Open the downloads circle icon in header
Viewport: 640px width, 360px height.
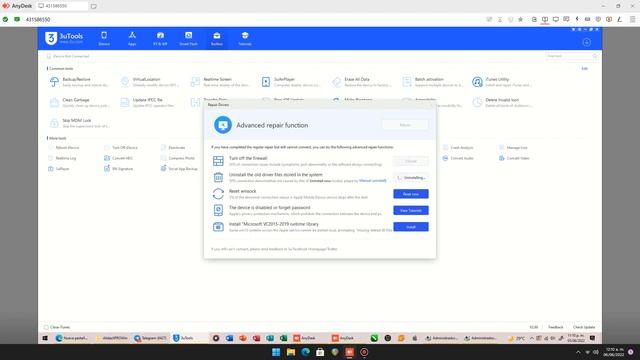click(x=587, y=42)
